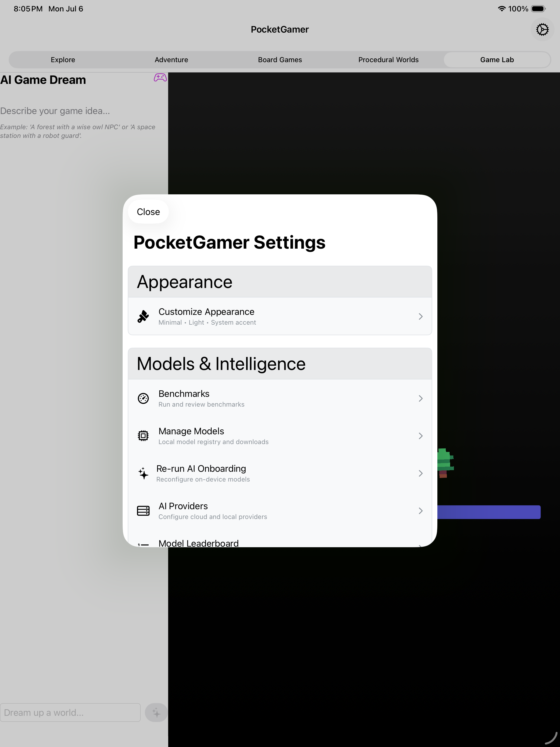Image resolution: width=560 pixels, height=747 pixels.
Task: Open Manage Models page
Action: pos(280,436)
